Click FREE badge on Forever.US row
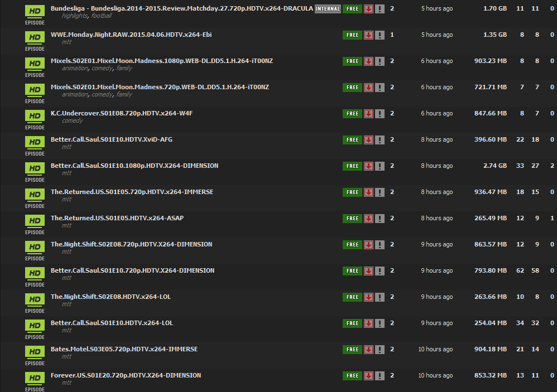 (352, 376)
